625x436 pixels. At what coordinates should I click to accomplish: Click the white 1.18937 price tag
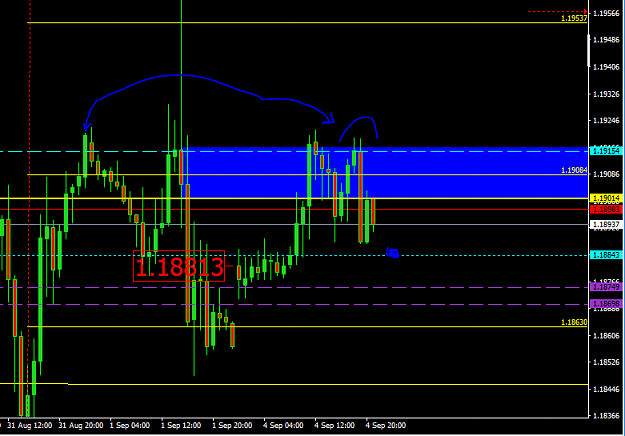(x=606, y=224)
